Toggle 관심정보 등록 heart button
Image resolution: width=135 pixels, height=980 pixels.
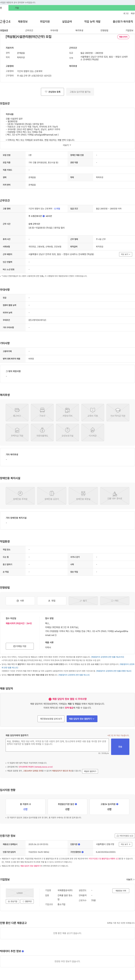(x=52, y=92)
